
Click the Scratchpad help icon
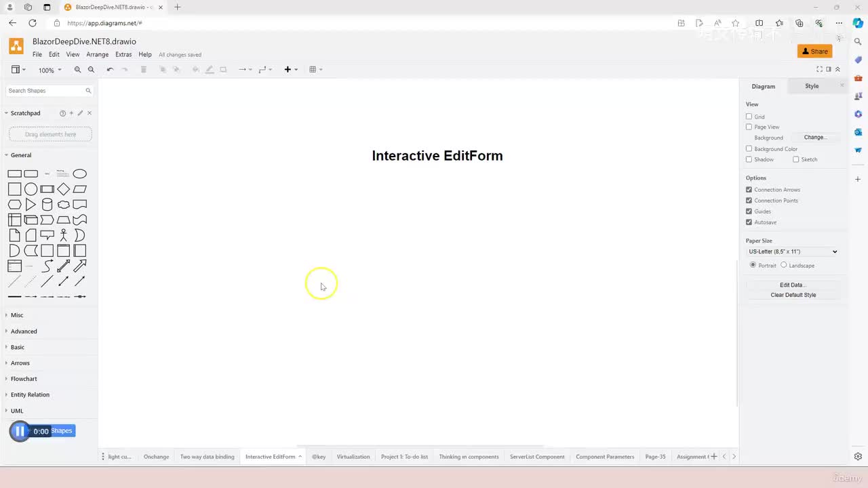click(x=62, y=113)
